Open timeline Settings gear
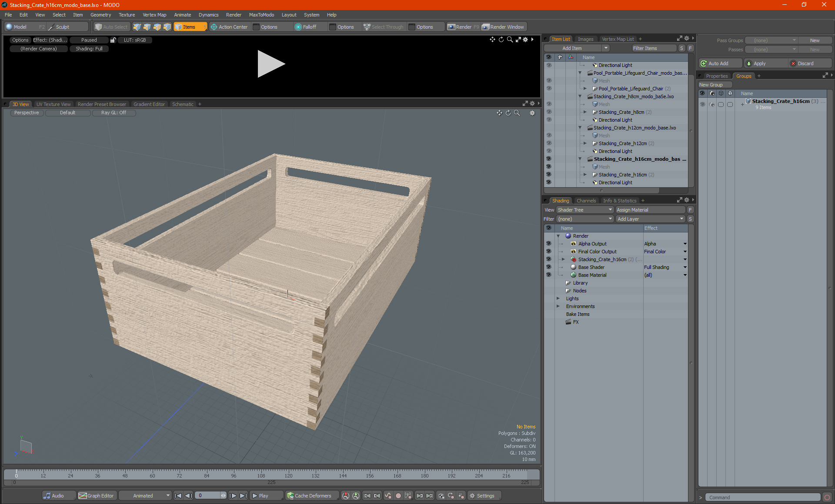Screen dimensions: 835x504 pos(472,496)
